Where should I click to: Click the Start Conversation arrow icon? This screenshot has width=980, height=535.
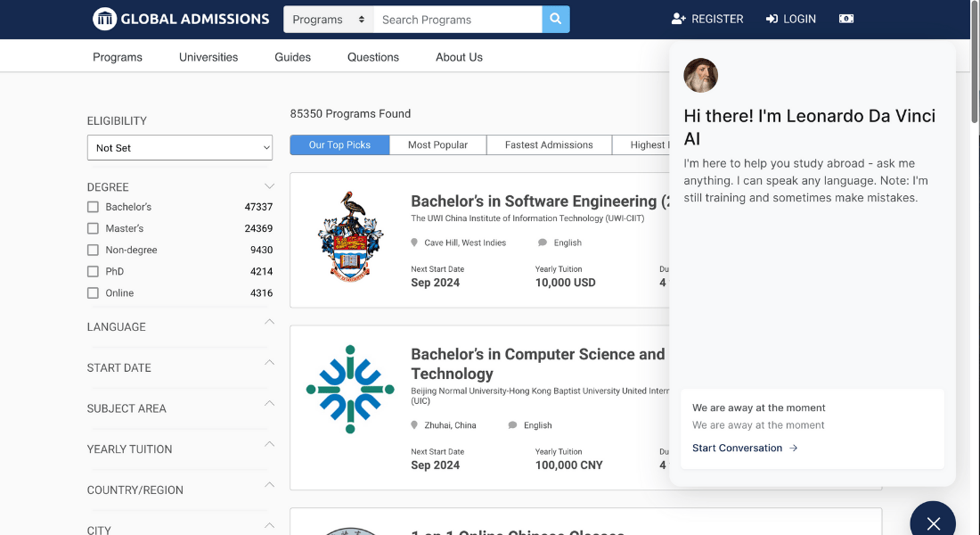793,448
